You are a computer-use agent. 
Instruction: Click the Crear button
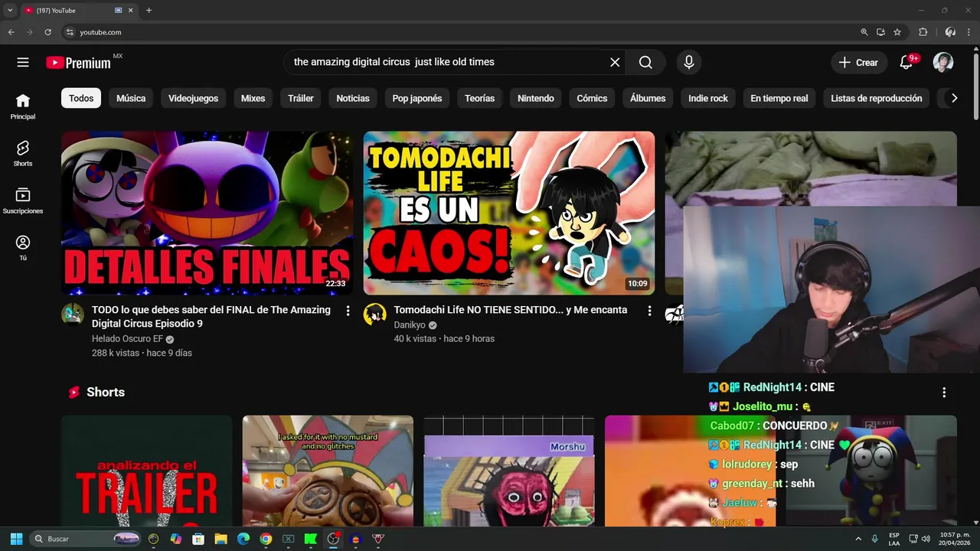coord(859,63)
